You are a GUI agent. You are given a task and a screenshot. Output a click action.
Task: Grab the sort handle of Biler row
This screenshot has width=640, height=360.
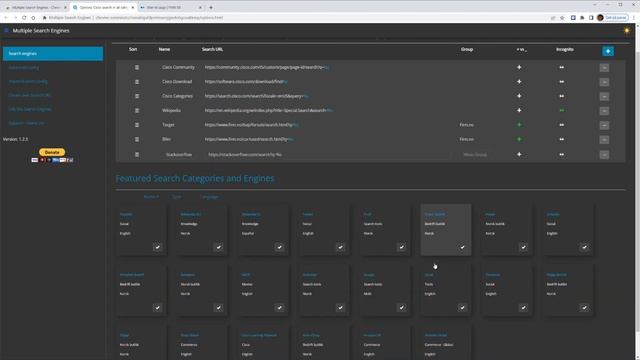click(137, 140)
